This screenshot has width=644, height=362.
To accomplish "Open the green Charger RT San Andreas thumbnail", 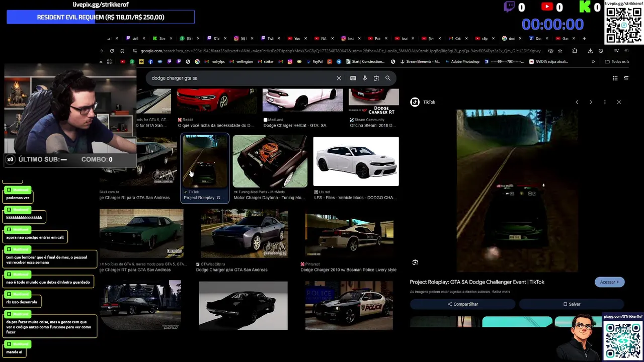I will (141, 233).
